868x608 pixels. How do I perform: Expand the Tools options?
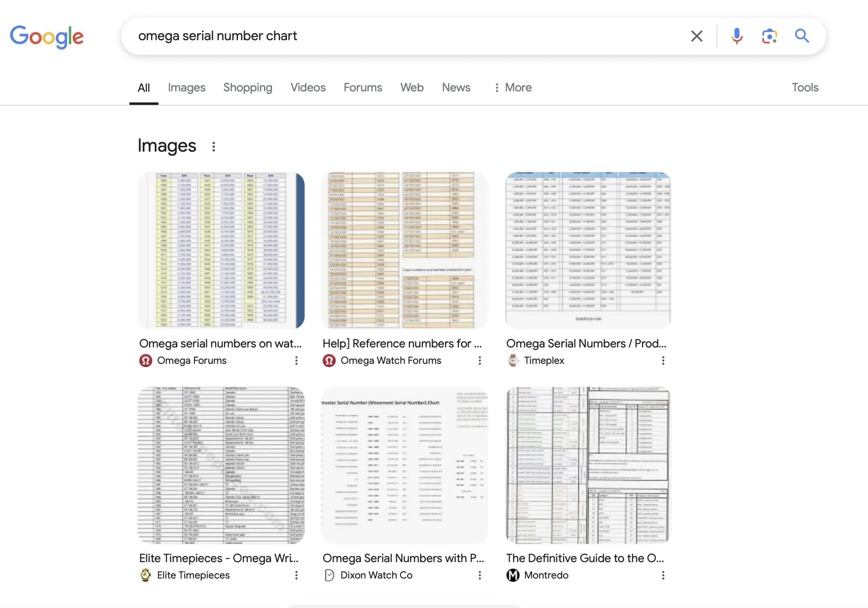click(x=805, y=88)
